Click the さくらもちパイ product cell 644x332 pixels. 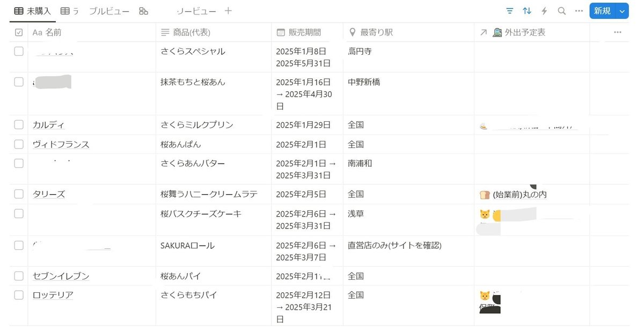pyautogui.click(x=213, y=306)
